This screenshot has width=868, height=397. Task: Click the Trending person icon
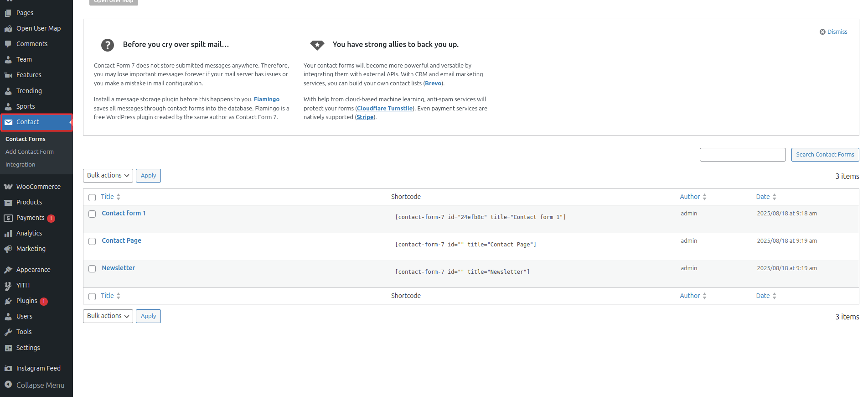[x=8, y=91]
